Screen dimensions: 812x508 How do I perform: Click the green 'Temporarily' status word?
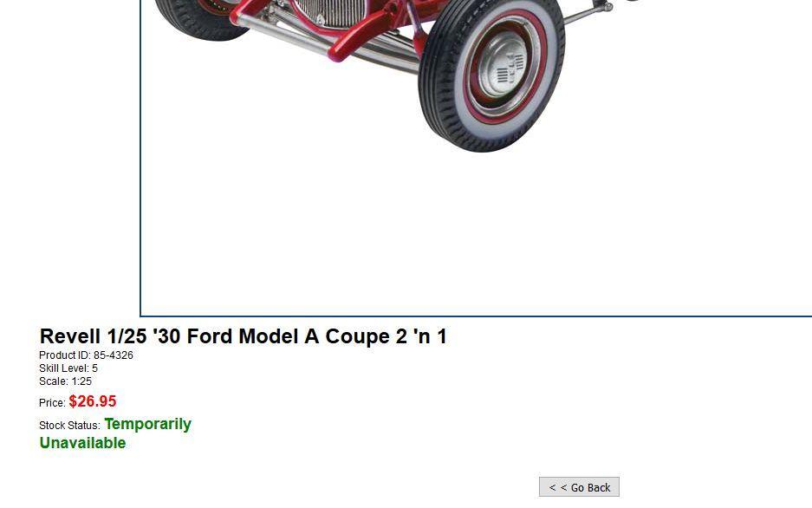(148, 424)
